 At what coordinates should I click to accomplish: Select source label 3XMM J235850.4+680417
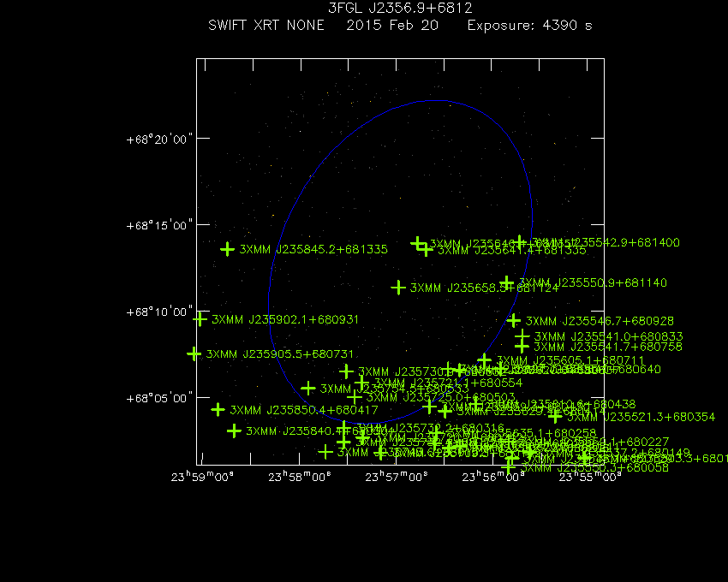pos(304,410)
